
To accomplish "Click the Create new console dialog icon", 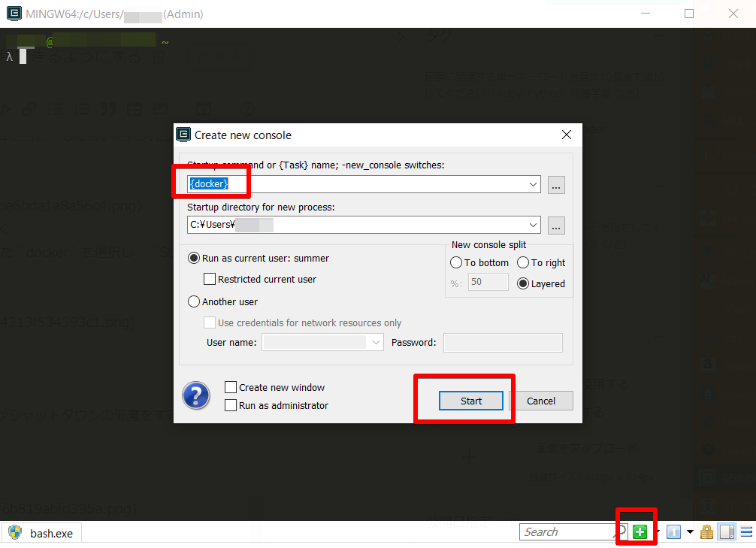I will click(x=183, y=135).
